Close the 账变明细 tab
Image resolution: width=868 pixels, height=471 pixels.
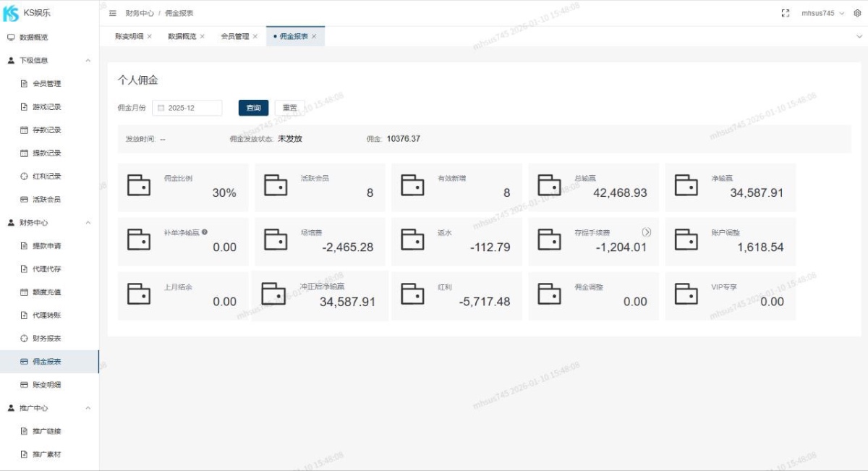[150, 36]
